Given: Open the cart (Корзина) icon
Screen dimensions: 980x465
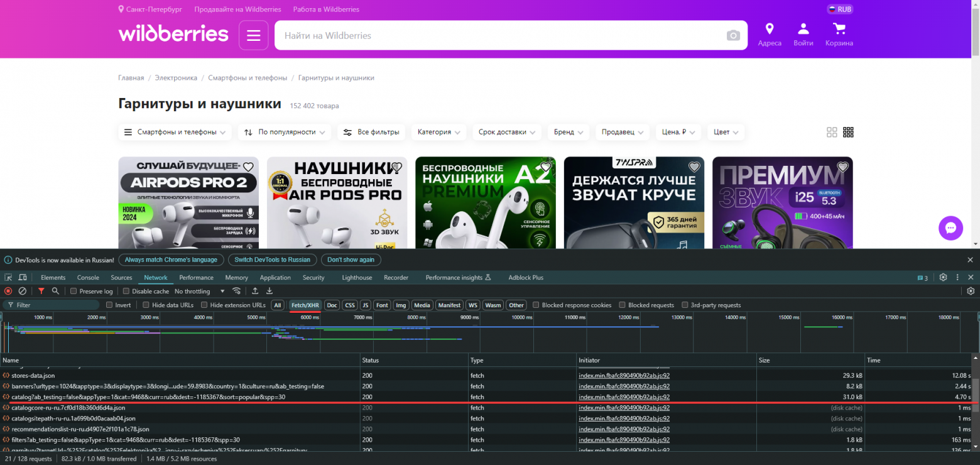Looking at the screenshot, I should click(839, 35).
